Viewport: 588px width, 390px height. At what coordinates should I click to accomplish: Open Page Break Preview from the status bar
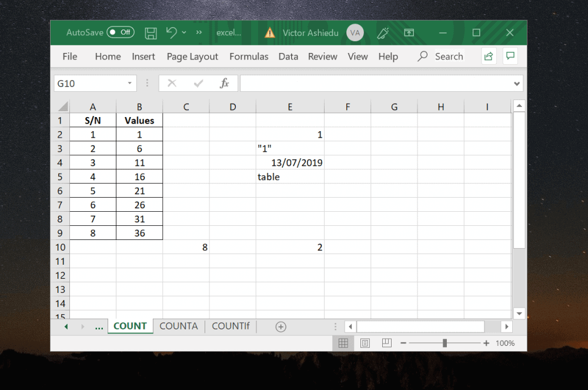pos(386,344)
